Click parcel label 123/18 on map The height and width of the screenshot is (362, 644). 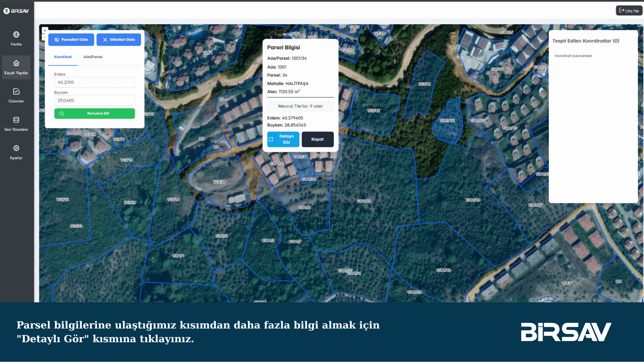click(173, 199)
